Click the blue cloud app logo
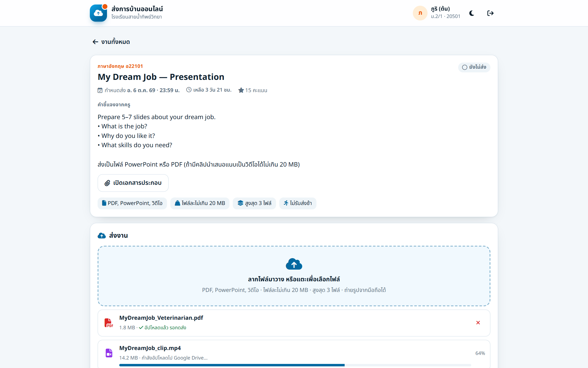The image size is (588, 368). (x=98, y=13)
